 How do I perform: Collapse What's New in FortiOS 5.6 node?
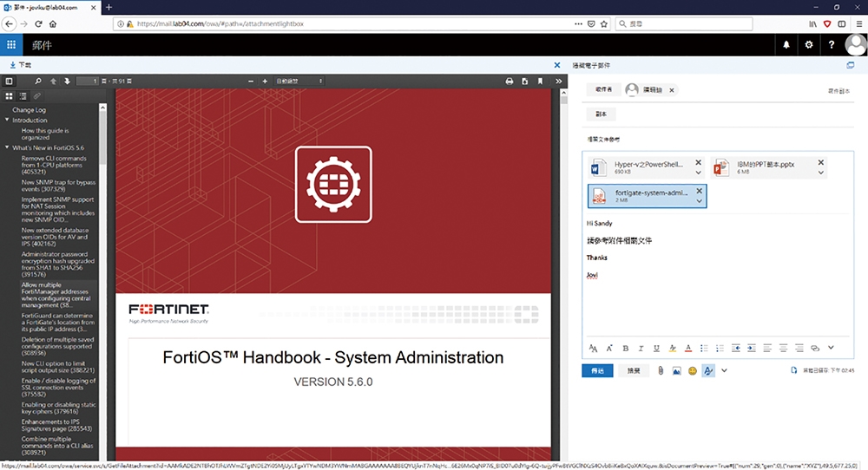[x=7, y=147]
